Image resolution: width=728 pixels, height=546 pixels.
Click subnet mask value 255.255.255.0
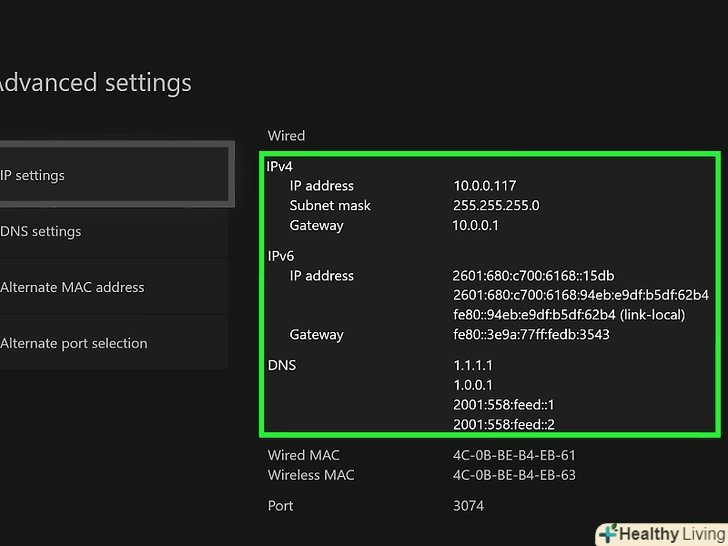click(496, 206)
